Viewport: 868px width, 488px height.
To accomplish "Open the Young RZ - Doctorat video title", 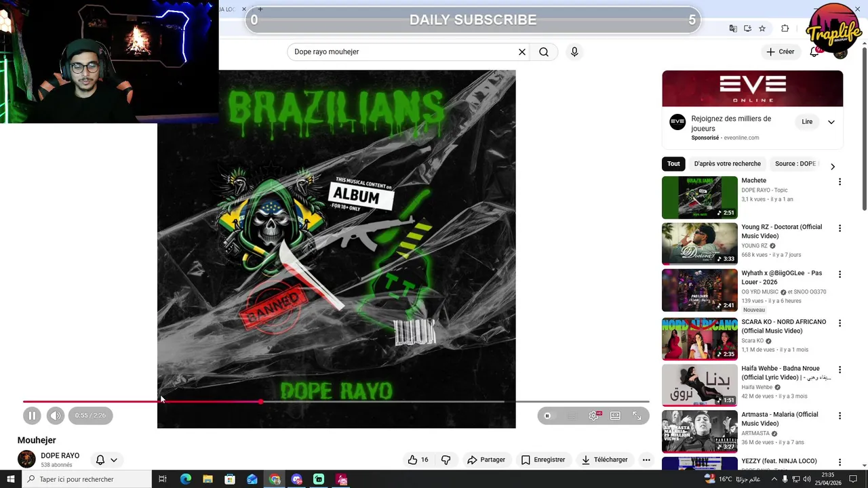I will (x=781, y=231).
